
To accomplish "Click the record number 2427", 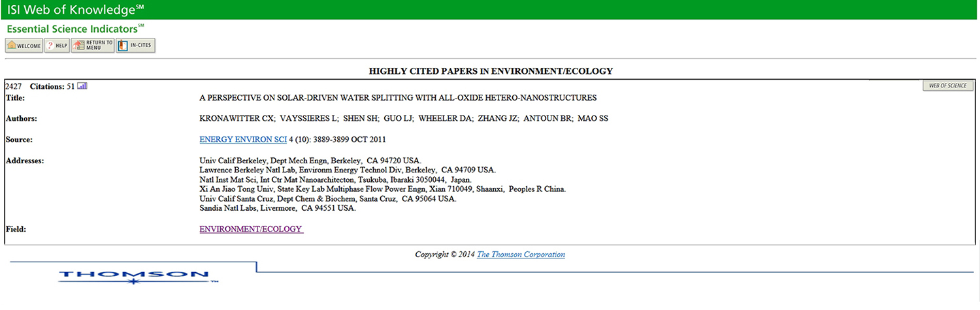I will coord(13,86).
